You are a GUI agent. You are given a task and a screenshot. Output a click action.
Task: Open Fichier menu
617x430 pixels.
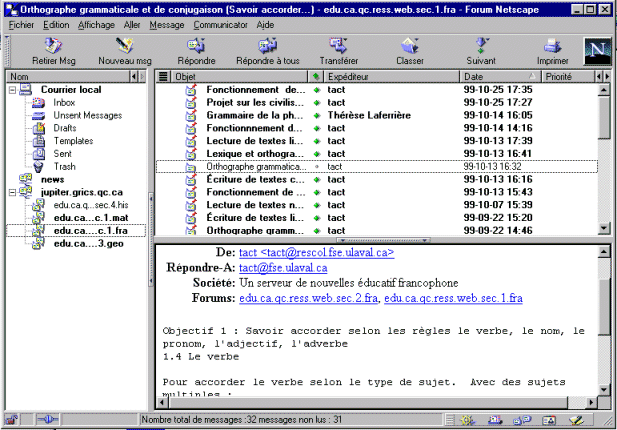pos(21,25)
